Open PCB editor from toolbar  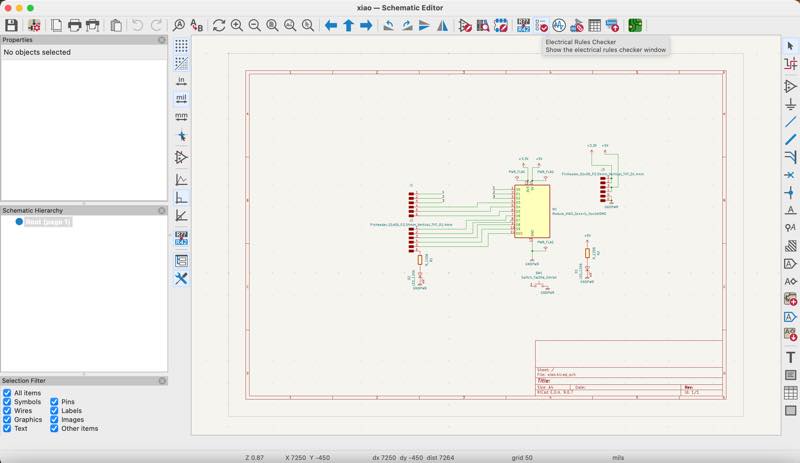click(634, 25)
